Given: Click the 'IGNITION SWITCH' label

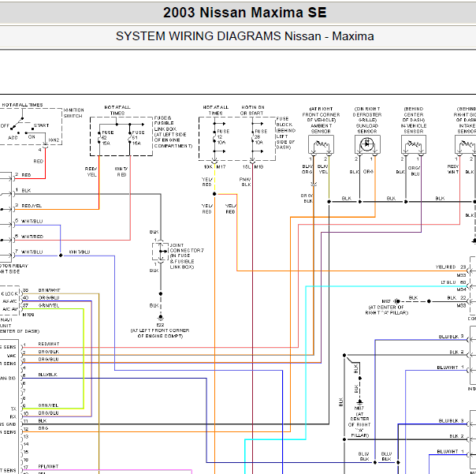Looking at the screenshot, I should tap(73, 113).
